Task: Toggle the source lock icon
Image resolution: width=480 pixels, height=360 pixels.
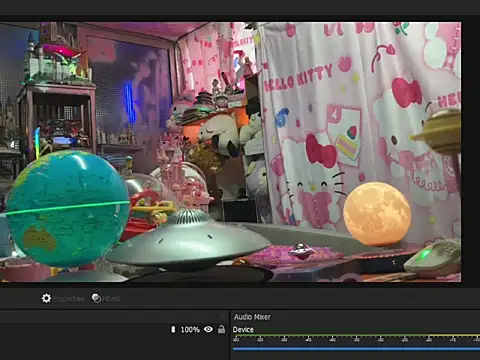Action: (x=221, y=329)
